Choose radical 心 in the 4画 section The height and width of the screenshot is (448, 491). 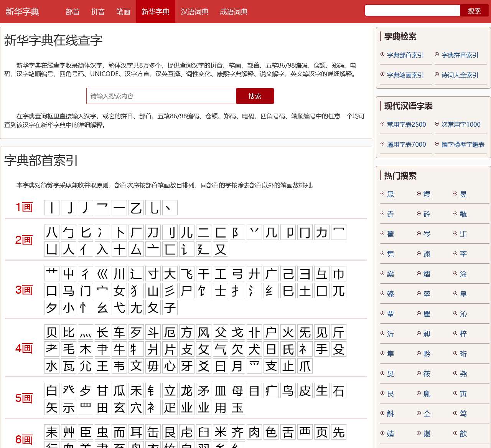[170, 366]
